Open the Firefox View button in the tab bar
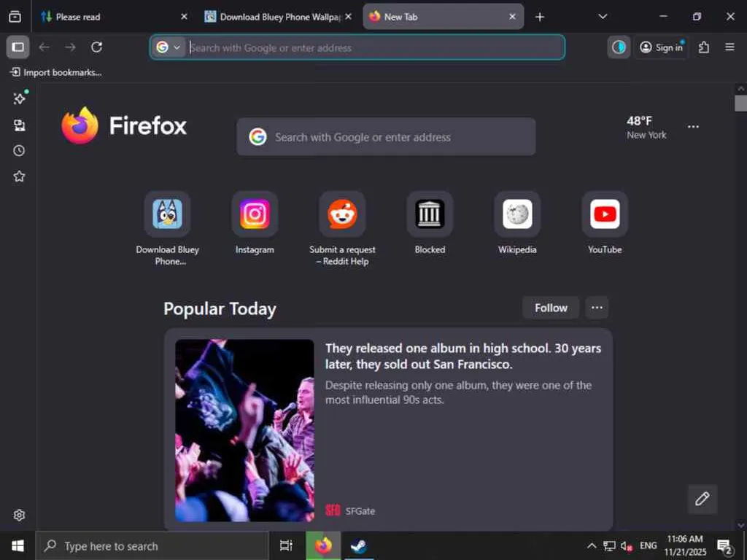 15,17
